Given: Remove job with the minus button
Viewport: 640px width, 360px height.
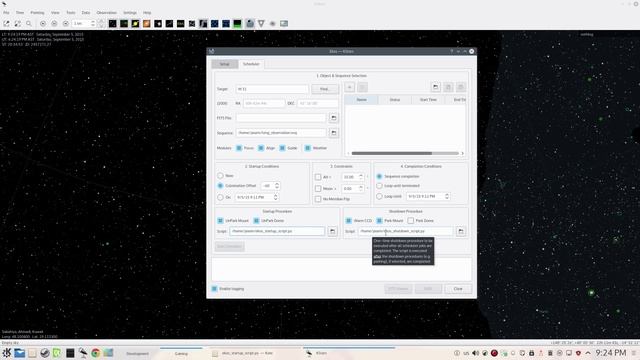Looking at the screenshot, I should (362, 87).
